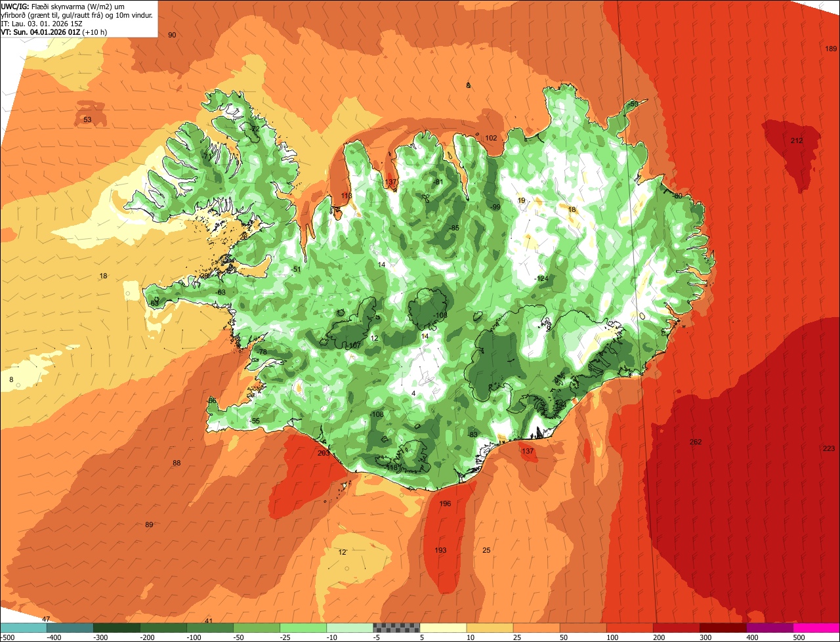Click the value -124 in eastern Iceland

[x=541, y=279]
